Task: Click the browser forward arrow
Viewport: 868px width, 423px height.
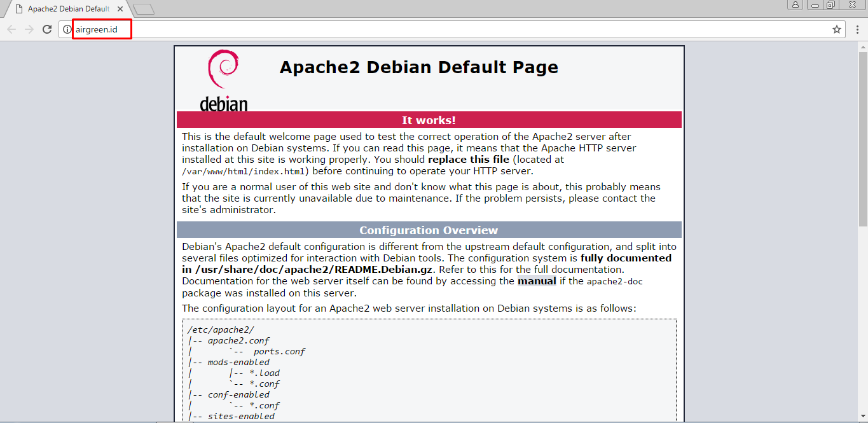Action: coord(29,29)
